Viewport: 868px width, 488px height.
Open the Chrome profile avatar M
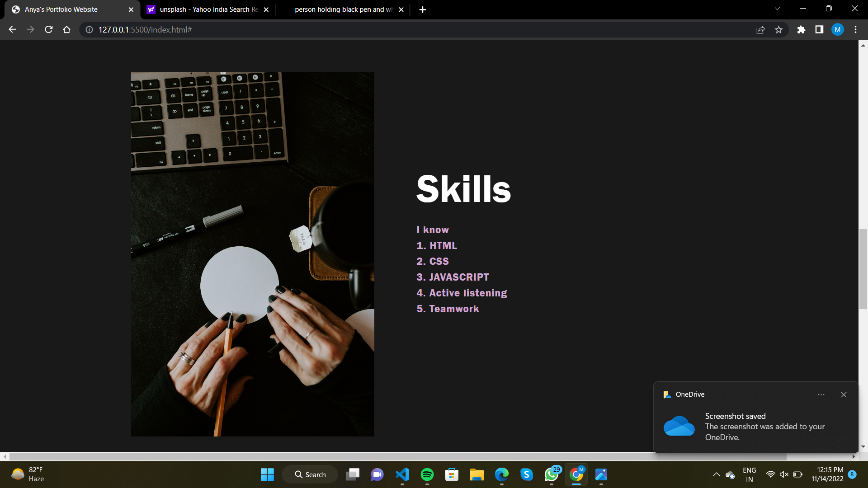837,29
